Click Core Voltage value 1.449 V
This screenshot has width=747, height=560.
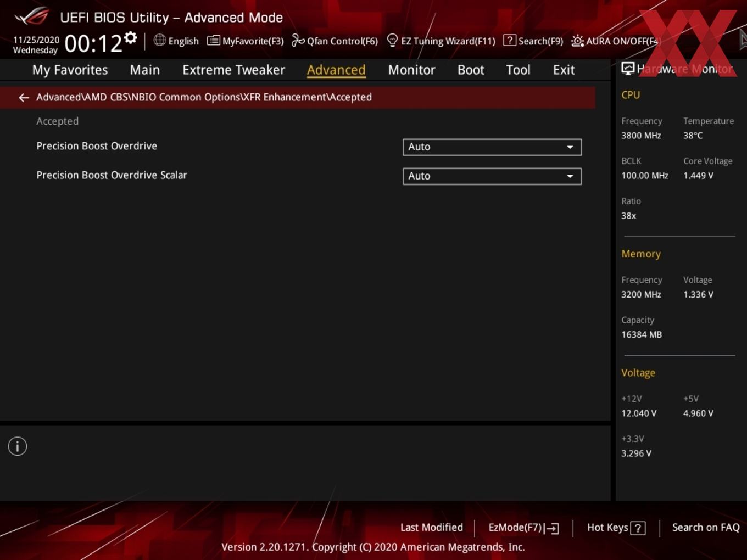tap(698, 176)
